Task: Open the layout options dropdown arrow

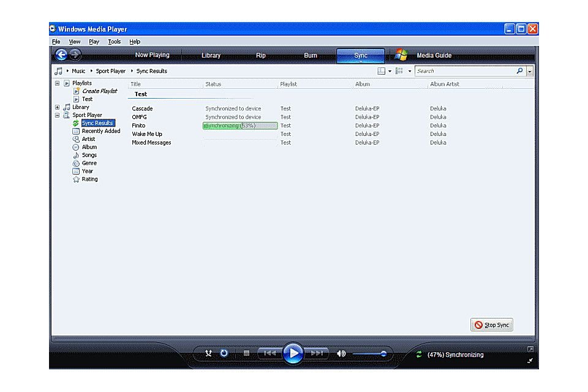Action: [x=390, y=71]
